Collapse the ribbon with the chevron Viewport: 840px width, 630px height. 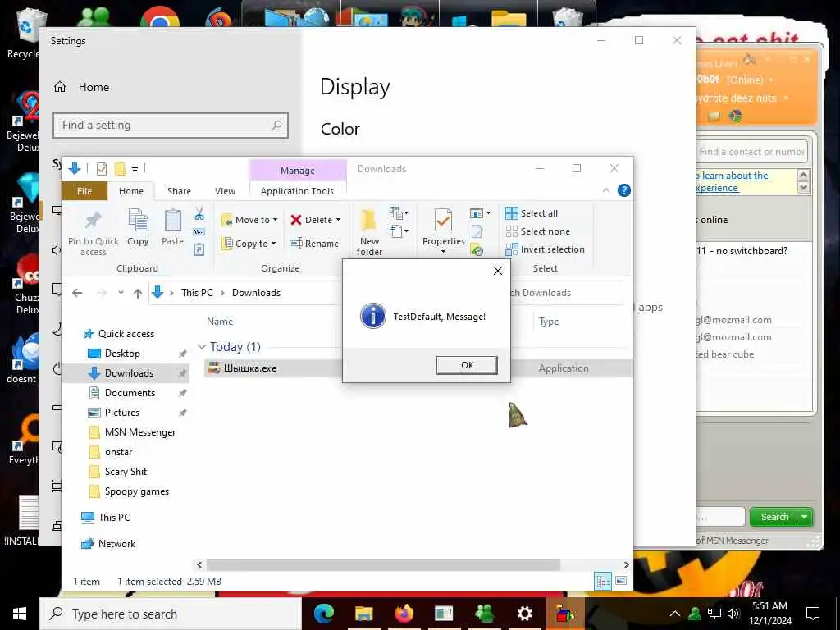tap(606, 190)
